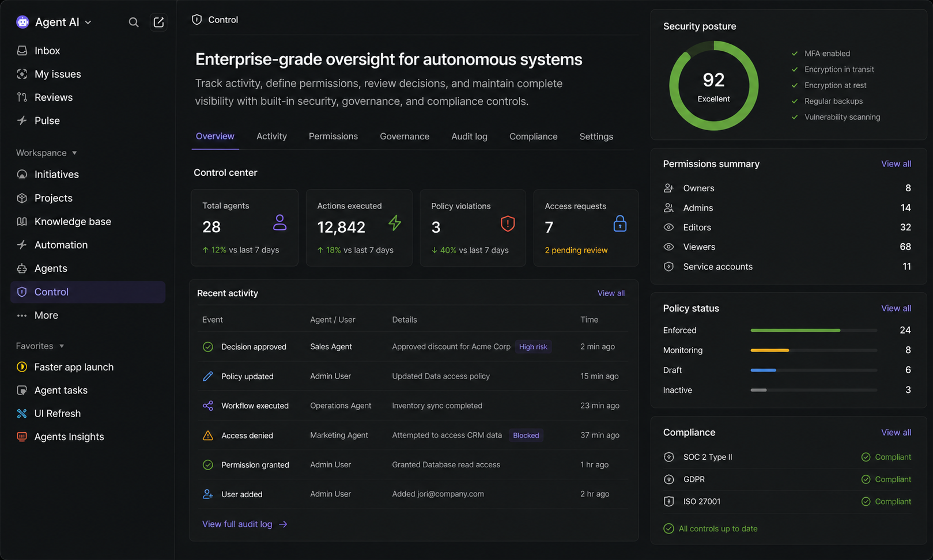Collapse the Favorites section
Screen dimensions: 933x560
(x=40, y=346)
